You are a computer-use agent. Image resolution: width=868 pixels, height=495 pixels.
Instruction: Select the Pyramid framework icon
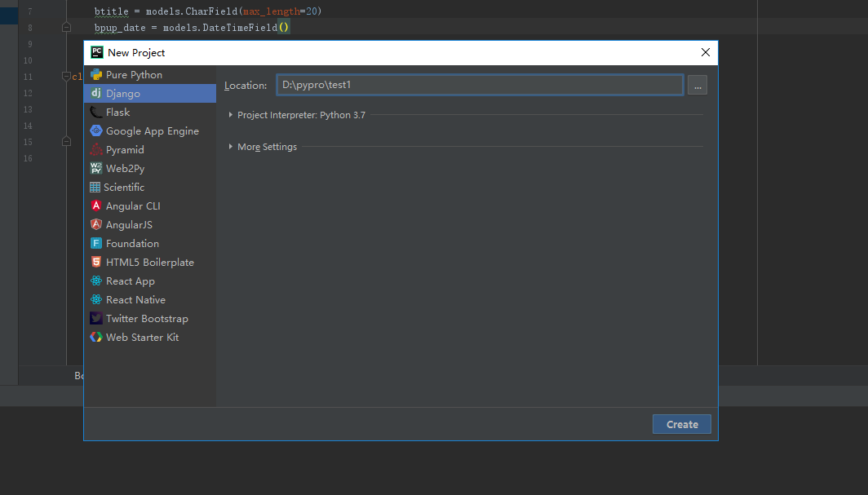tap(96, 149)
